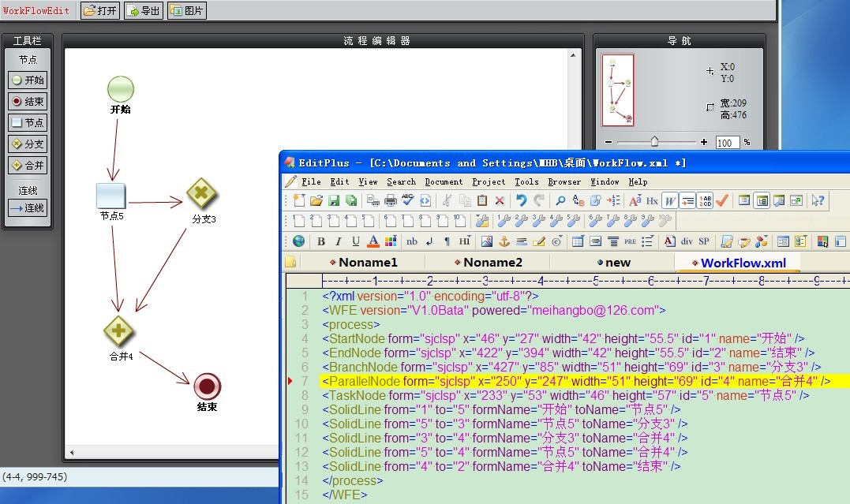The image size is (850, 504).
Task: Open the Search menu in EditPlus
Action: point(401,181)
